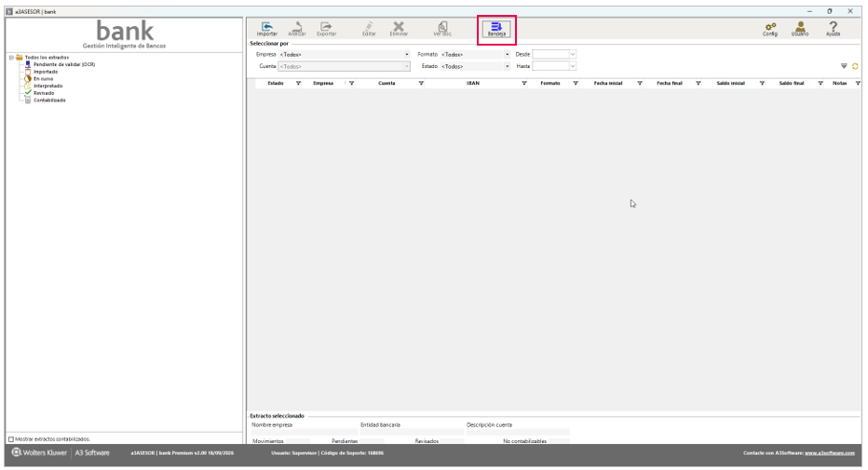Open the Empresa dropdown
Screen dimensions: 868x470
[406, 55]
